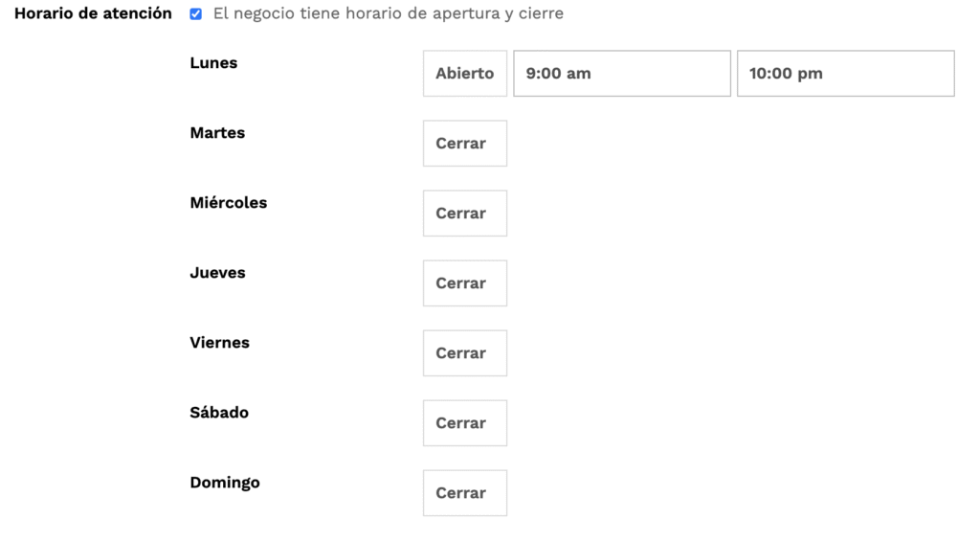Toggle the Cerrar button for Martes
The image size is (980, 542).
pyautogui.click(x=465, y=144)
